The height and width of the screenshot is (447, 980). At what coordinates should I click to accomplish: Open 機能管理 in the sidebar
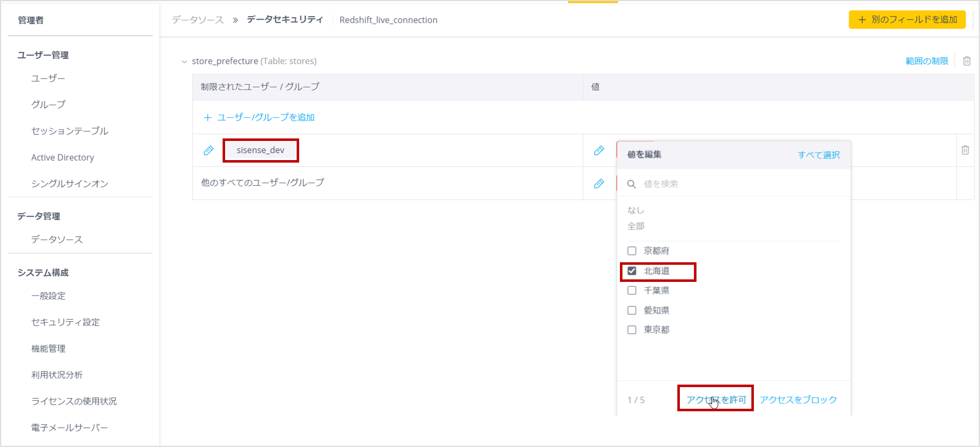pos(48,348)
